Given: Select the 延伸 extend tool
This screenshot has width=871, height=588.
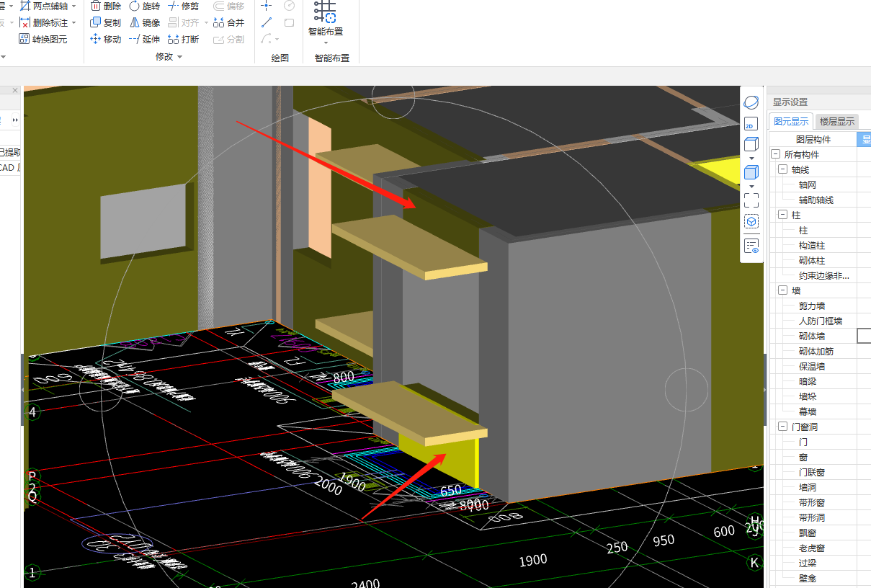Looking at the screenshot, I should [145, 39].
